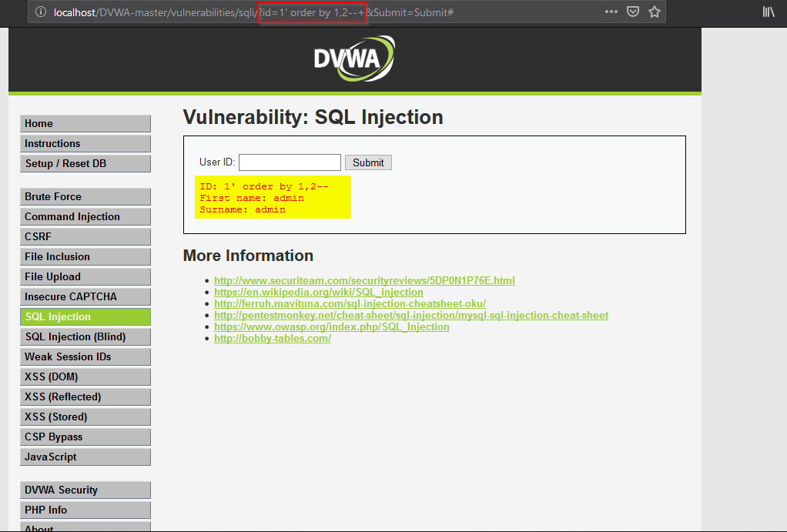Open XSS (DOM) page

[85, 377]
